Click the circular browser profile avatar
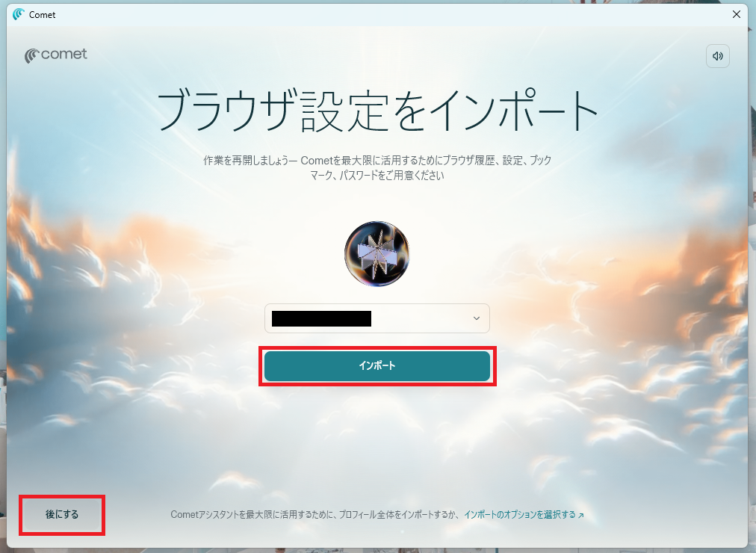The image size is (756, 553). (x=377, y=253)
